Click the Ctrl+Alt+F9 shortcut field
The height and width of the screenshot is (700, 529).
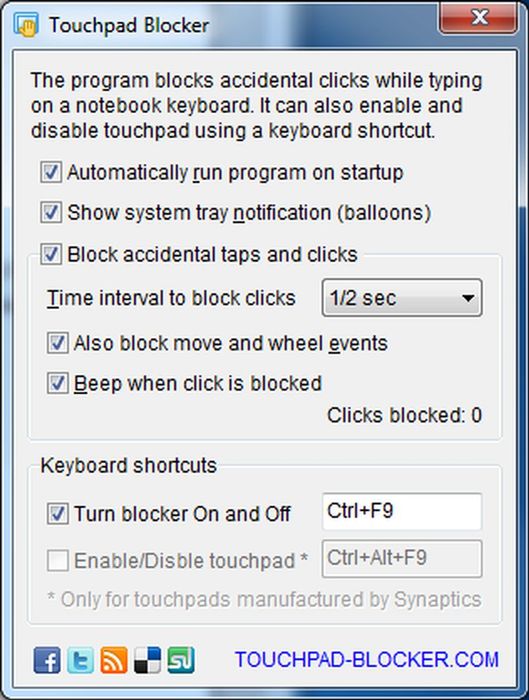402,558
